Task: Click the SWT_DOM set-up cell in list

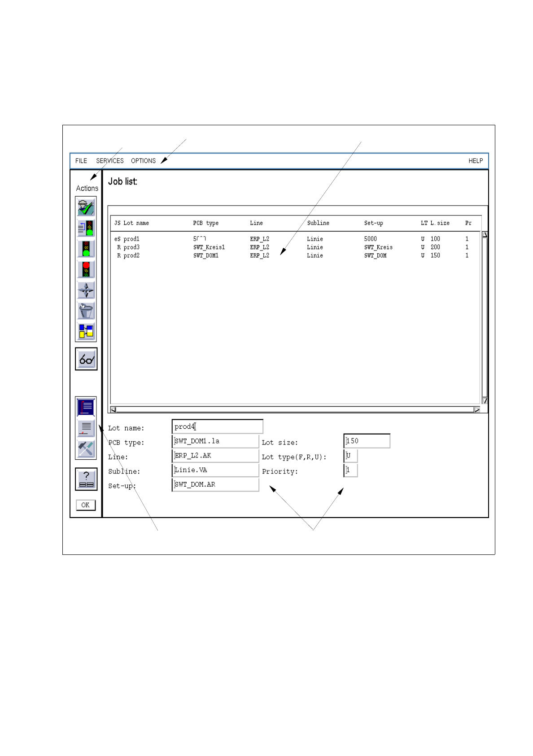Action: (x=375, y=255)
